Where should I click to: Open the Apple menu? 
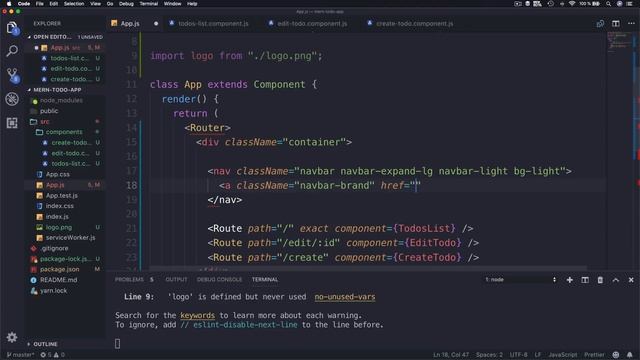point(8,4)
